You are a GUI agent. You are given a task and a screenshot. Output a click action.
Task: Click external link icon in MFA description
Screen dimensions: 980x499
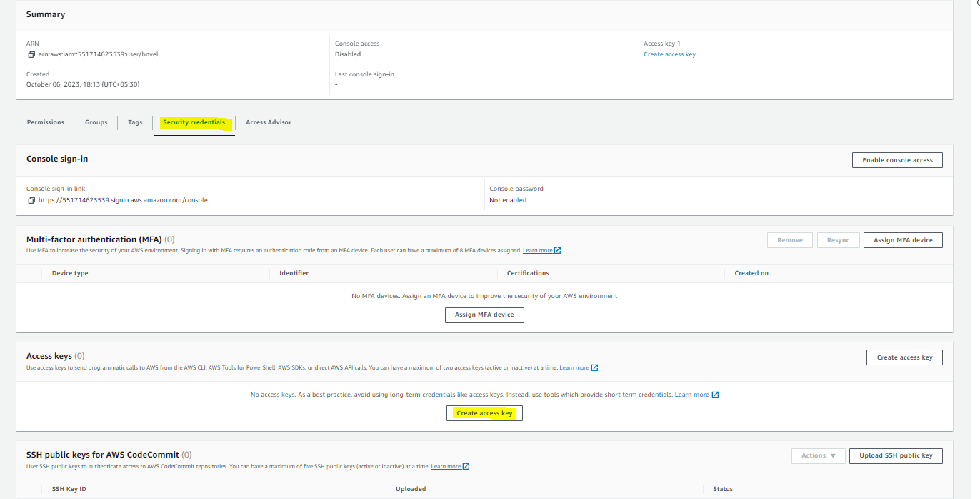558,251
